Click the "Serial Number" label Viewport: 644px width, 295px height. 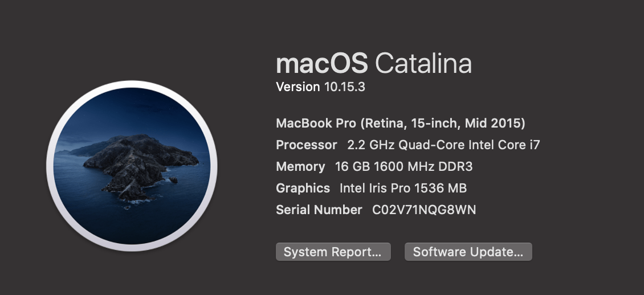tap(319, 210)
